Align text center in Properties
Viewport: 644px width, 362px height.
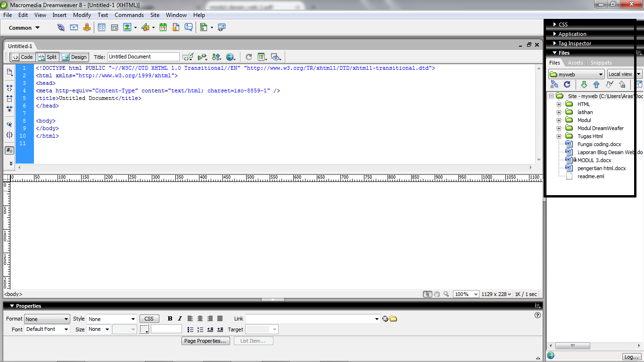pyautogui.click(x=200, y=319)
